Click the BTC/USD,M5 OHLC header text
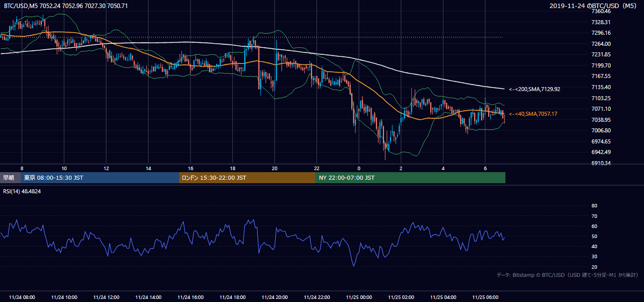 click(66, 6)
